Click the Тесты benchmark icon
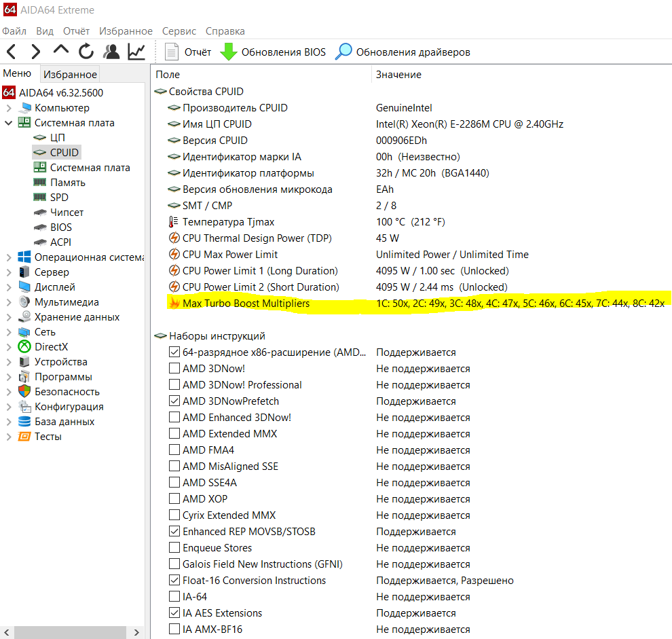The height and width of the screenshot is (639, 672). click(24, 437)
